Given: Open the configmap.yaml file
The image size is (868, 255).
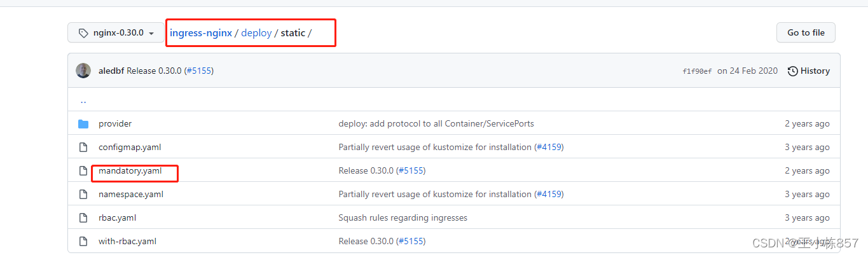Looking at the screenshot, I should point(130,147).
